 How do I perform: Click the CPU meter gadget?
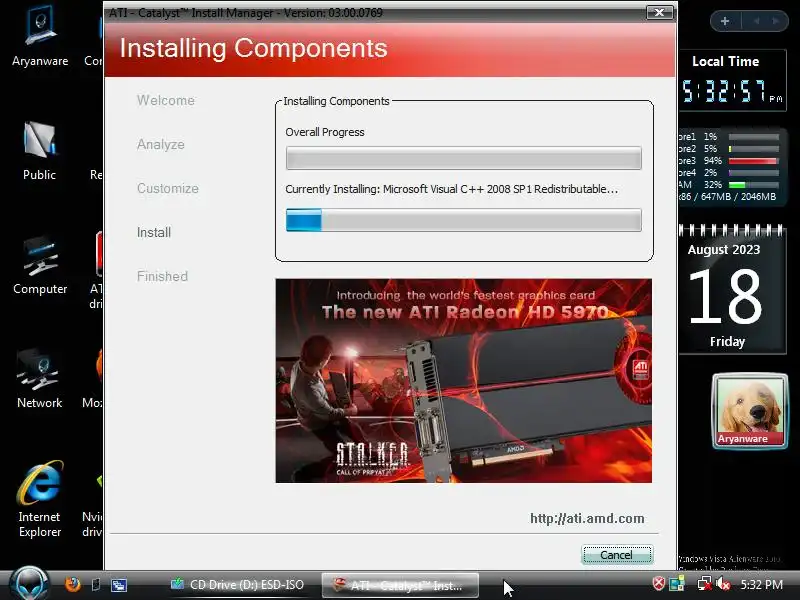pyautogui.click(x=731, y=166)
